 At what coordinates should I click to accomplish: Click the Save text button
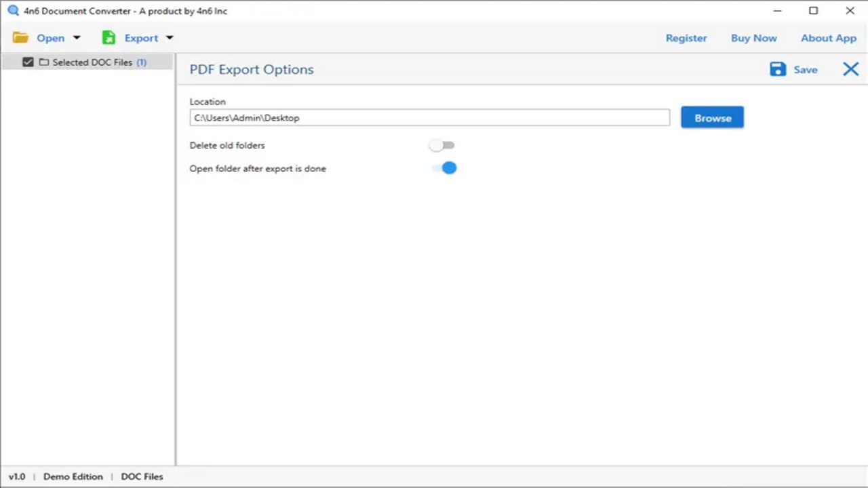(x=806, y=70)
